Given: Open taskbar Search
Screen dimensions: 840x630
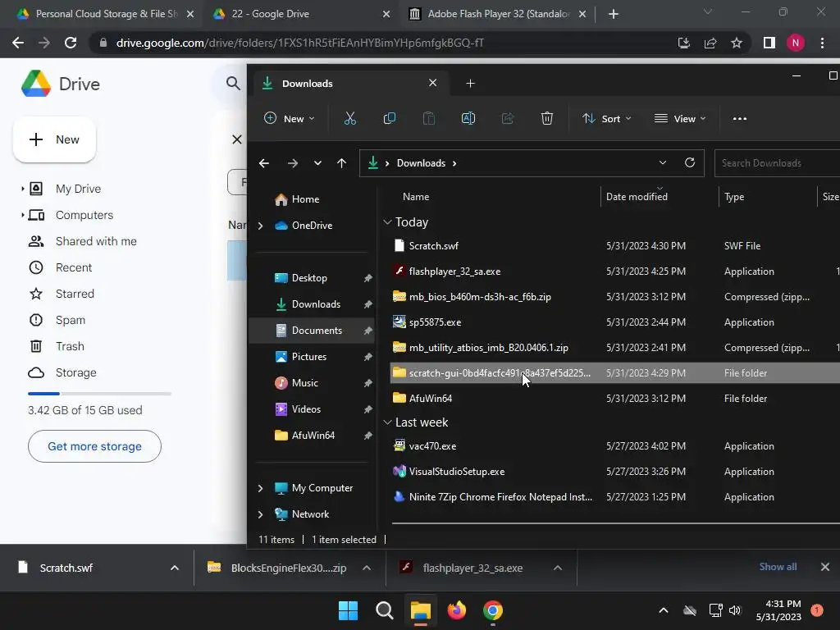Looking at the screenshot, I should pos(385,610).
